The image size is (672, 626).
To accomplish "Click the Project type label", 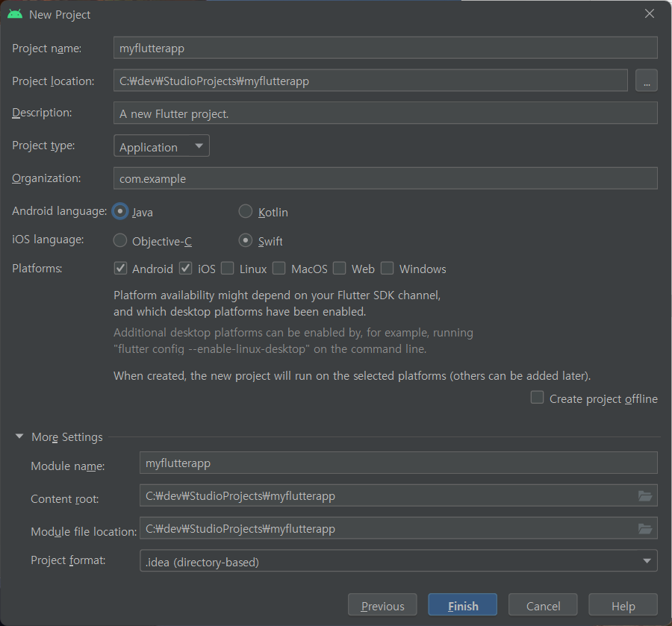I will click(x=43, y=145).
